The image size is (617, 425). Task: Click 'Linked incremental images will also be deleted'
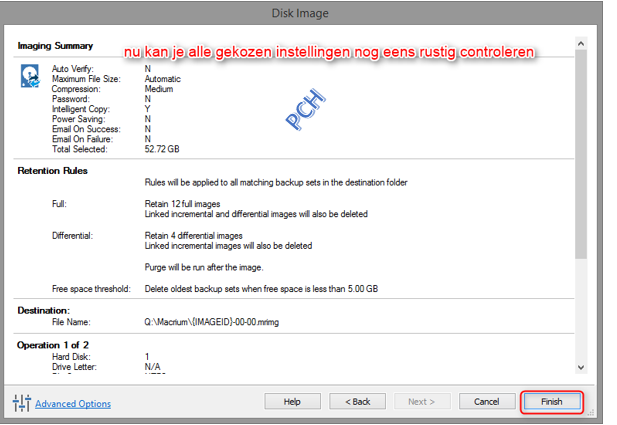pos(228,246)
